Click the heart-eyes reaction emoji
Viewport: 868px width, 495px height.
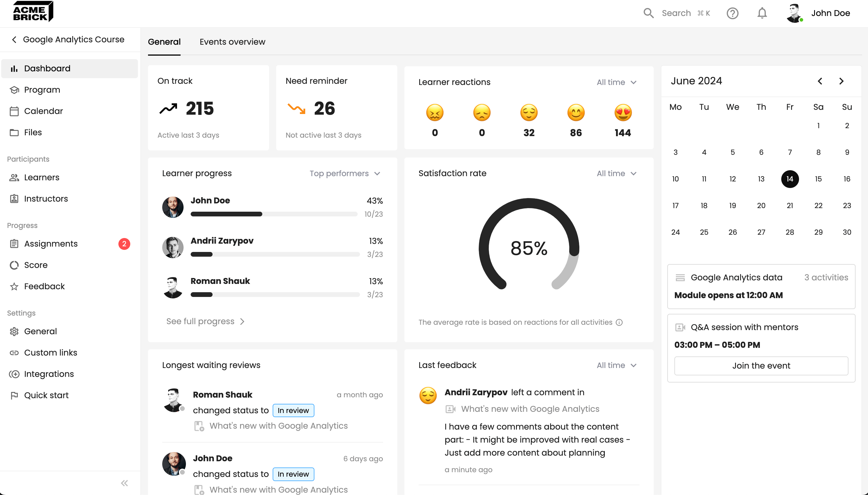623,113
